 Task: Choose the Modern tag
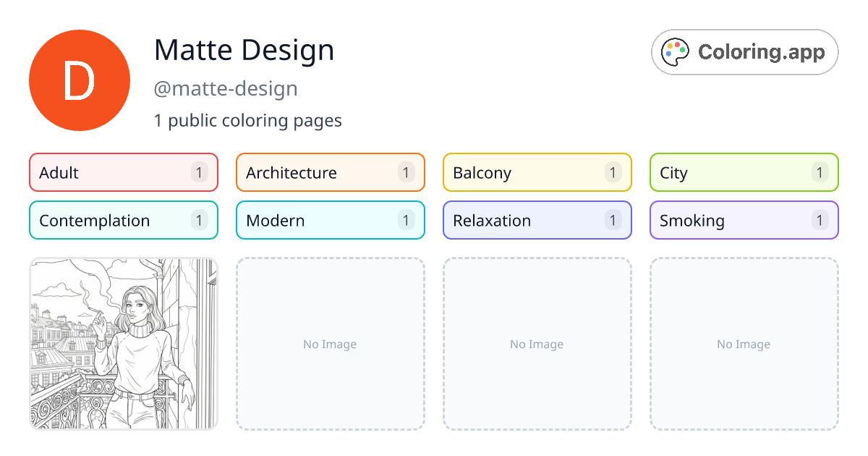[331, 220]
